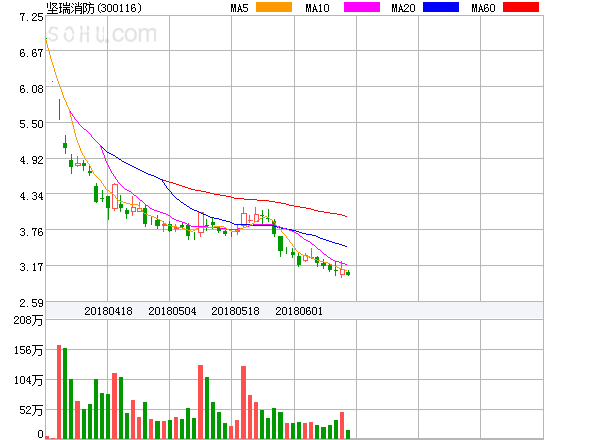Click the blue MA20 legend swatch
The image size is (600, 440).
(441, 7)
